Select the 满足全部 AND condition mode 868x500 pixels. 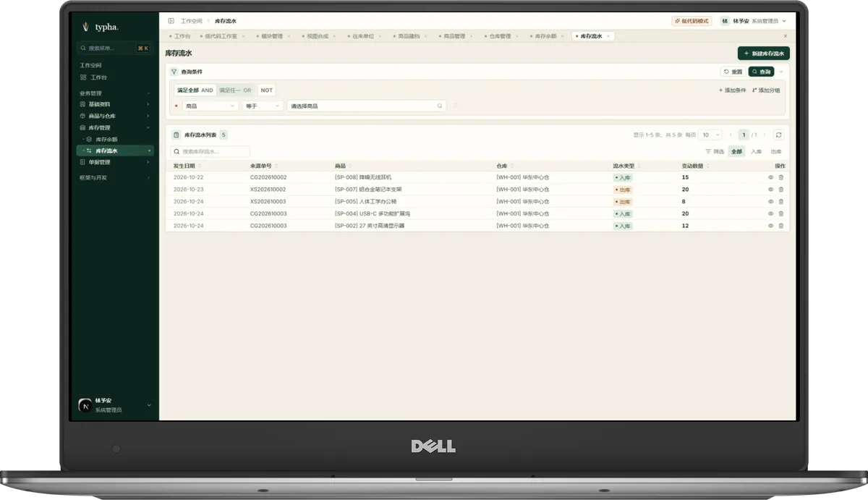coord(195,90)
